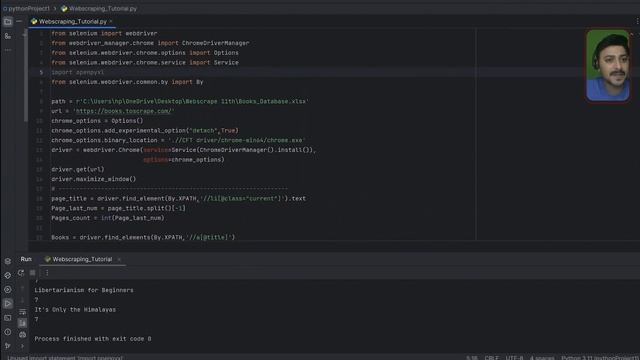Click the line separator CRLF status widget
640x360 pixels.
[x=491, y=358]
